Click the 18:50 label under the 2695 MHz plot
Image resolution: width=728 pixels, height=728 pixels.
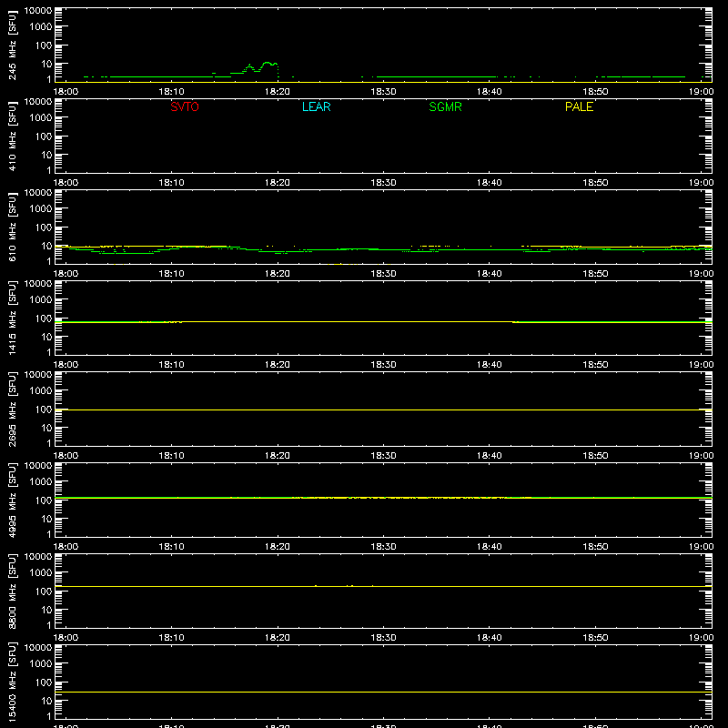595,456
